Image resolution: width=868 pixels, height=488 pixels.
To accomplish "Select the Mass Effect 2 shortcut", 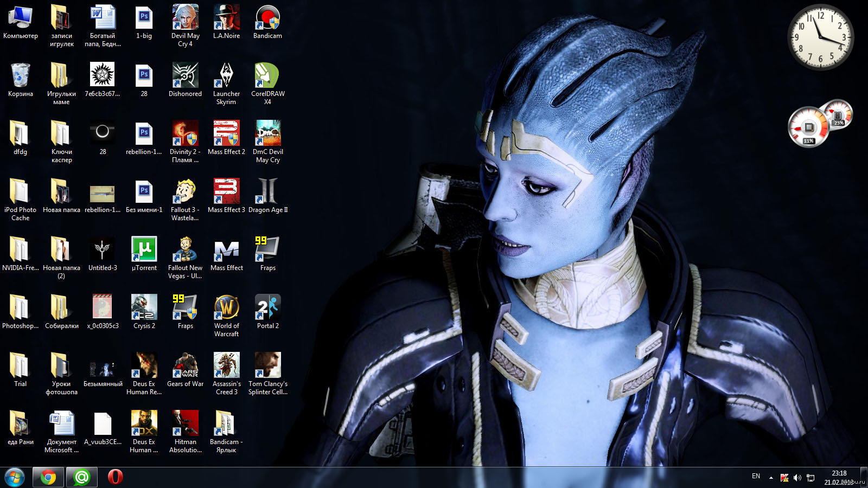I will (227, 139).
